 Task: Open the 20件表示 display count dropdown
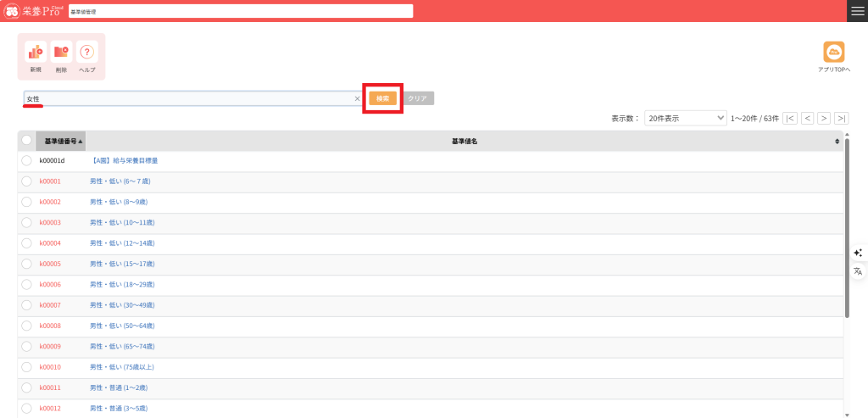[685, 118]
